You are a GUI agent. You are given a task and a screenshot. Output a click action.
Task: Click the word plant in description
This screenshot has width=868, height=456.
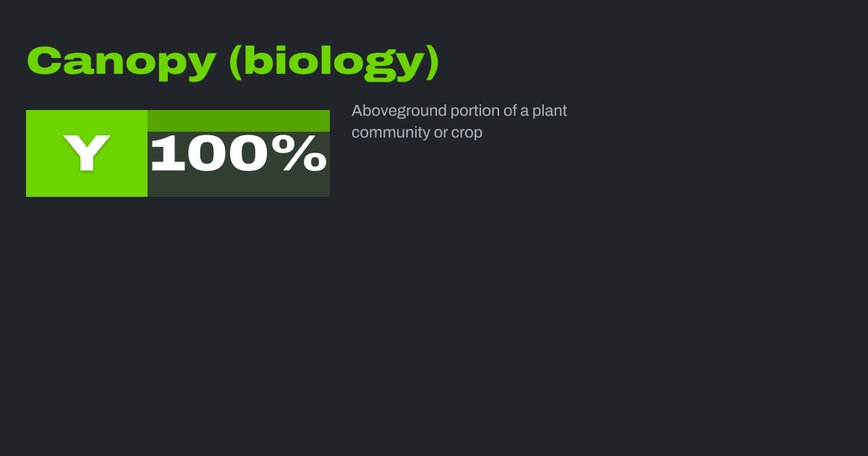pyautogui.click(x=550, y=111)
